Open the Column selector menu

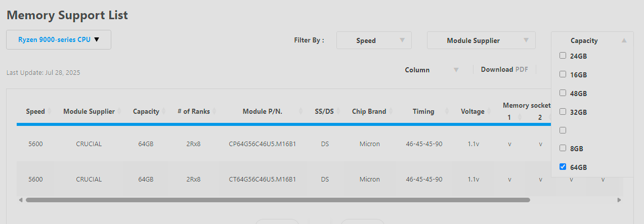tap(432, 70)
